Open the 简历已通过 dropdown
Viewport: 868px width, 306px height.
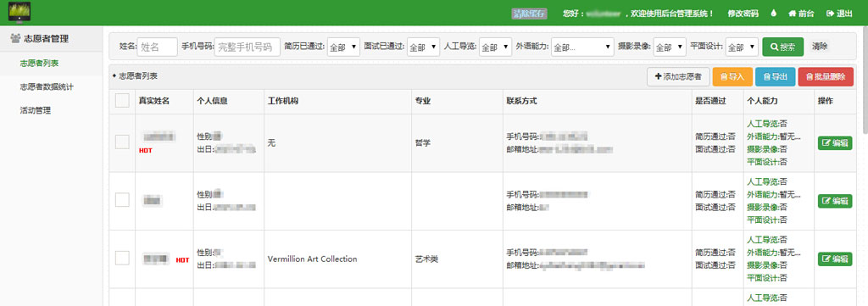[344, 47]
